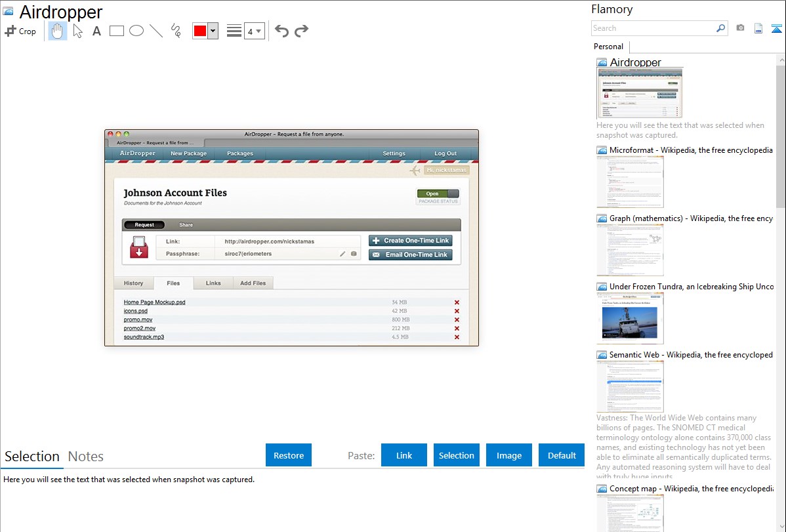Select the Request pill tab
This screenshot has width=786, height=532.
(144, 224)
